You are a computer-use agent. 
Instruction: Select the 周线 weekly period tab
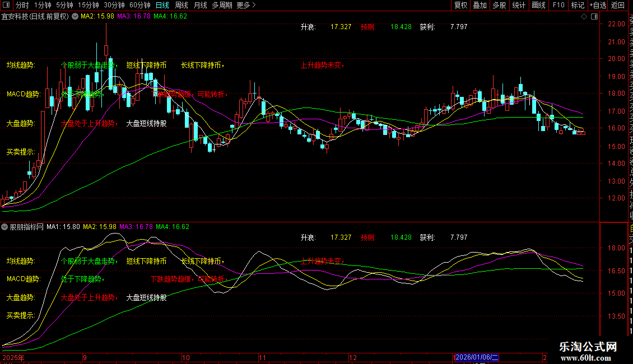181,5
